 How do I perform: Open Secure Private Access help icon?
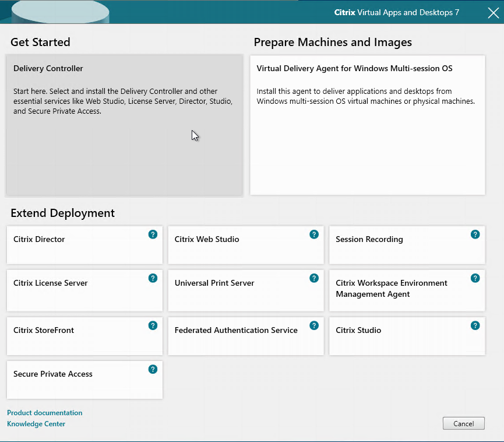pyautogui.click(x=153, y=369)
